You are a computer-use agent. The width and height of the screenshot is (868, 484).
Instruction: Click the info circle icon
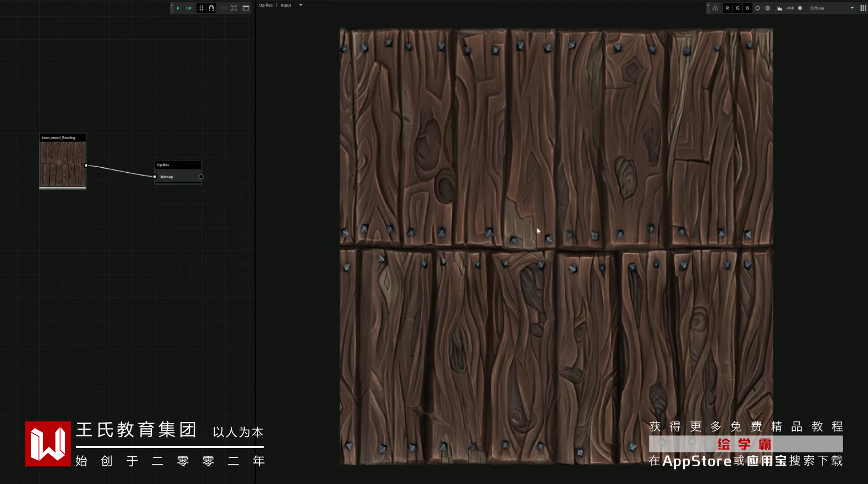click(800, 8)
